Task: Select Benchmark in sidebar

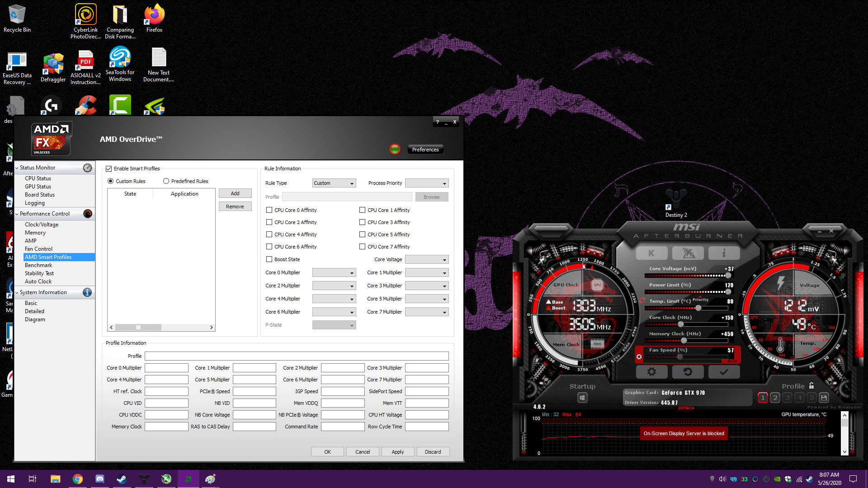Action: pos(38,265)
